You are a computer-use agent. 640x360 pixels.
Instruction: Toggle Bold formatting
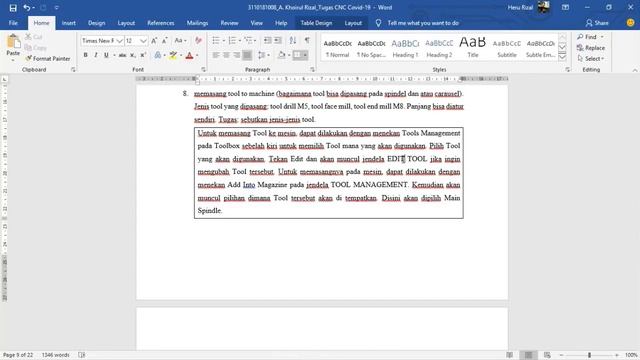pos(85,55)
